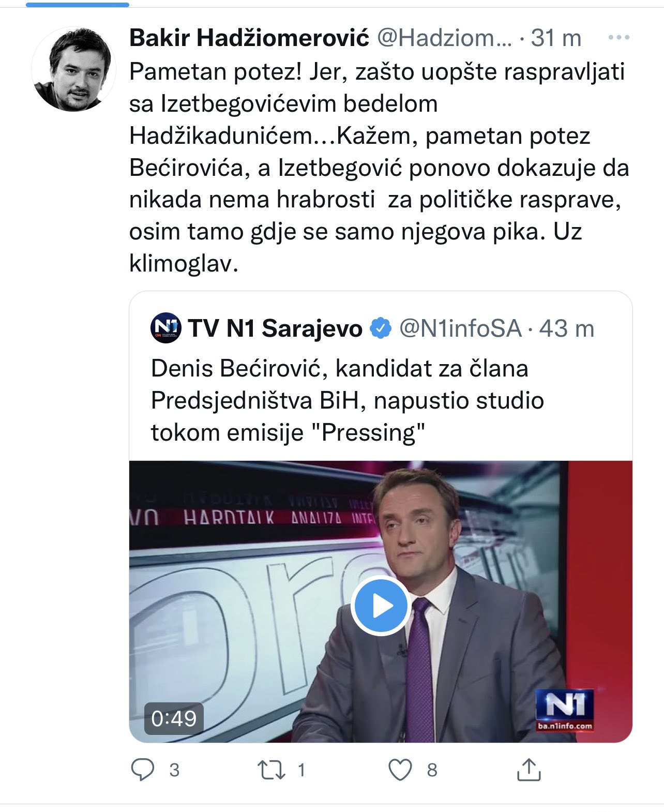
Task: Open the three-dot more options menu
Action: [618, 38]
